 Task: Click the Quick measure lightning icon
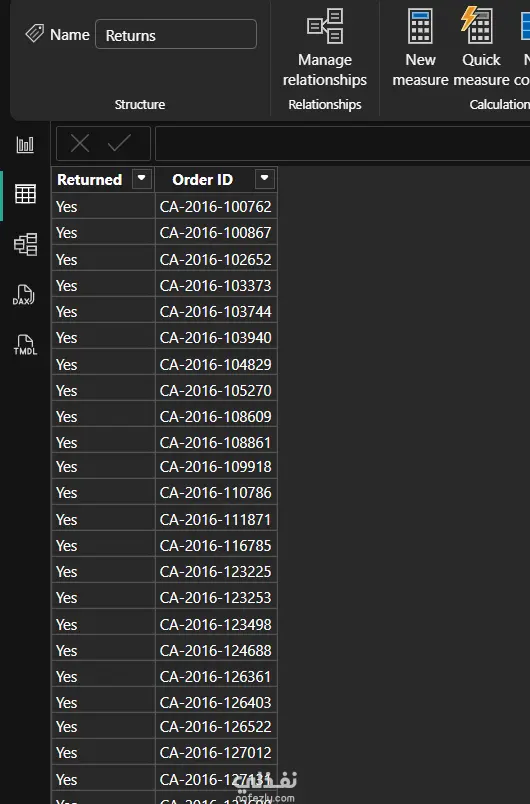pyautogui.click(x=477, y=25)
